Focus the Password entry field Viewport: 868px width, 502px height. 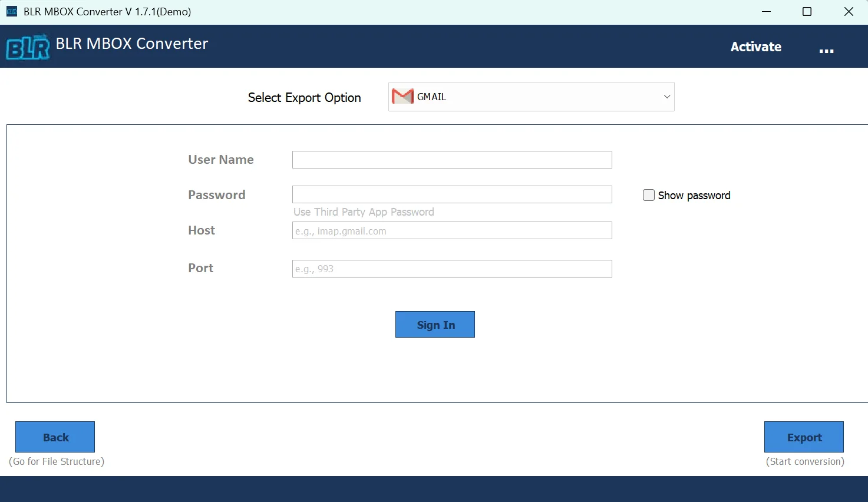coord(451,194)
